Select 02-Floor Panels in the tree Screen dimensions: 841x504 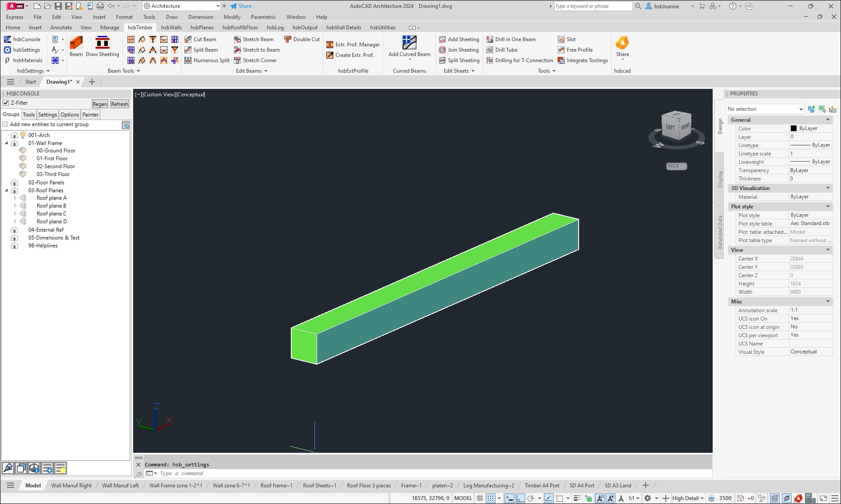[x=46, y=183]
